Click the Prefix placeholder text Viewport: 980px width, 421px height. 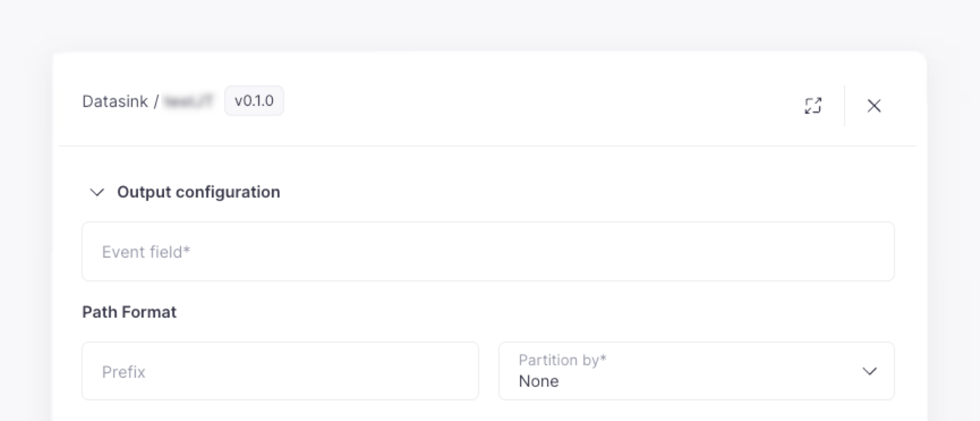click(x=124, y=372)
